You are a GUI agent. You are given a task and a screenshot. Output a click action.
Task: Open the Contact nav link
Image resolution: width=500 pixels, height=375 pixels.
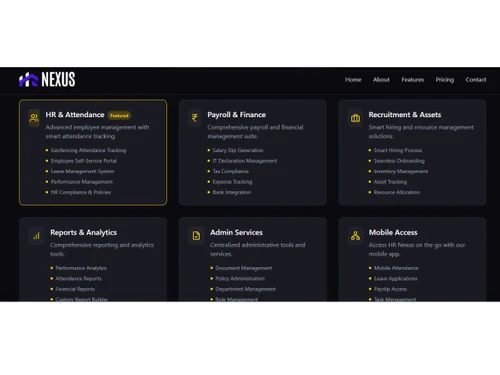click(476, 80)
